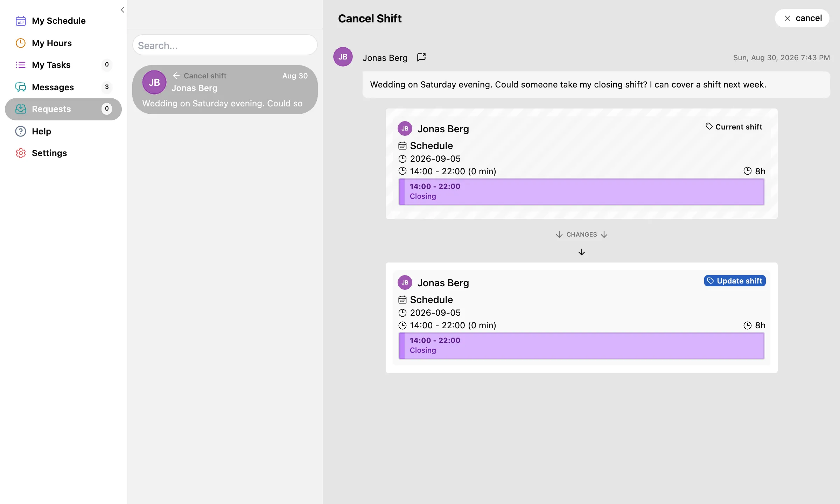Open Cancel shift request from Jonas Berg
This screenshot has width=840, height=504.
(225, 90)
